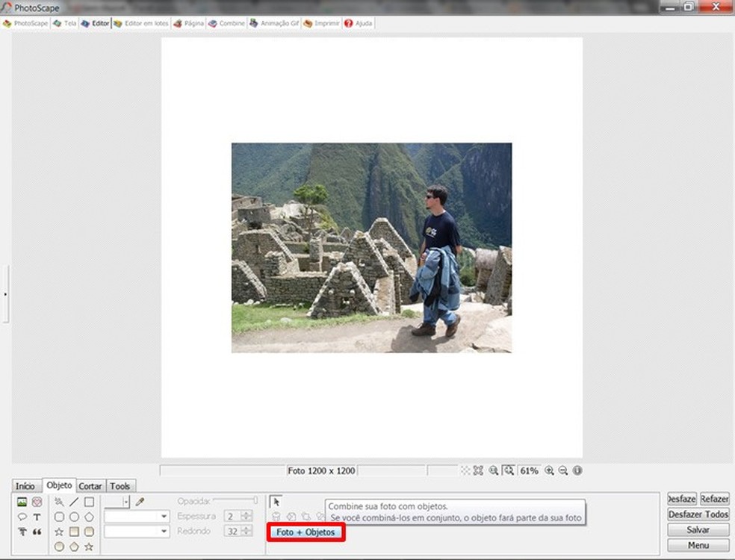Click the eyedropper color picker icon
735x560 pixels.
tap(140, 502)
